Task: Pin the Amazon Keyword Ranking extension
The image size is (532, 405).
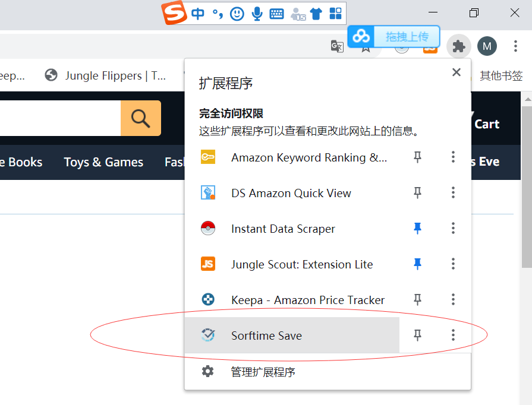Action: pos(417,157)
